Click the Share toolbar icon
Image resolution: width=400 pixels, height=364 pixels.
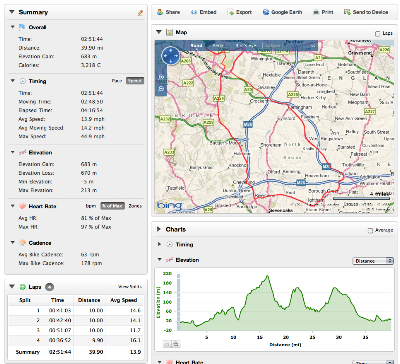(160, 12)
